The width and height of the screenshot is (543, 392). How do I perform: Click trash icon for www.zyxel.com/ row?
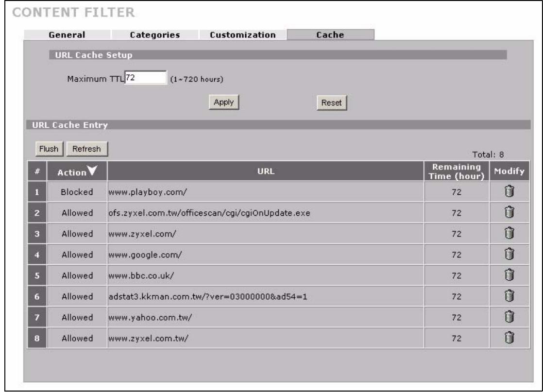509,233
